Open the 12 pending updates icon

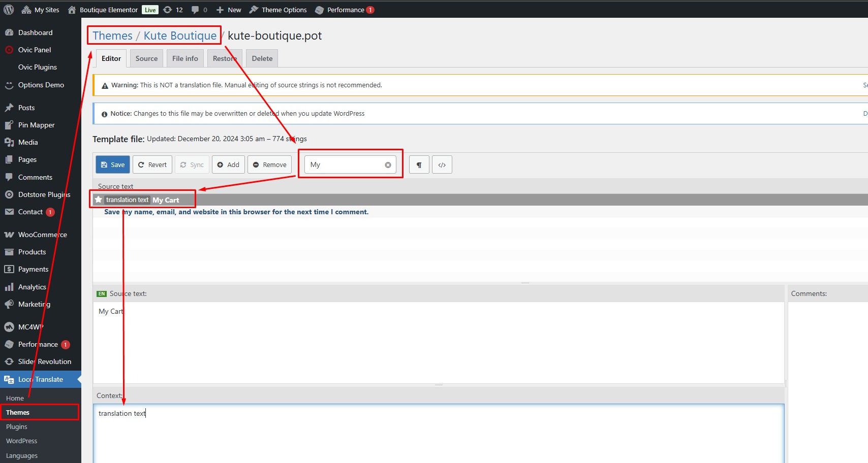(173, 10)
